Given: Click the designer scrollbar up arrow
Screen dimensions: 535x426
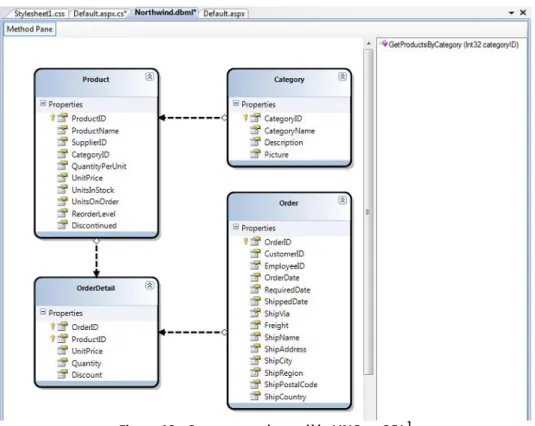Looking at the screenshot, I should (x=368, y=44).
